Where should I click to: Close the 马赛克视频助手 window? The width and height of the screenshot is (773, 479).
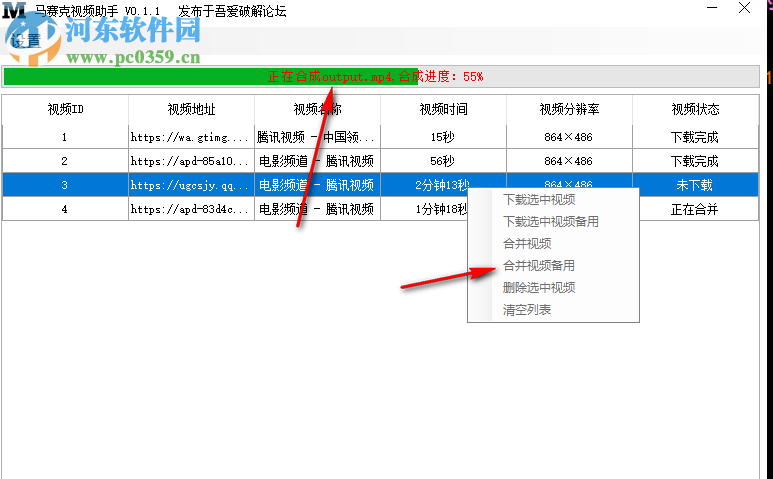click(x=744, y=8)
